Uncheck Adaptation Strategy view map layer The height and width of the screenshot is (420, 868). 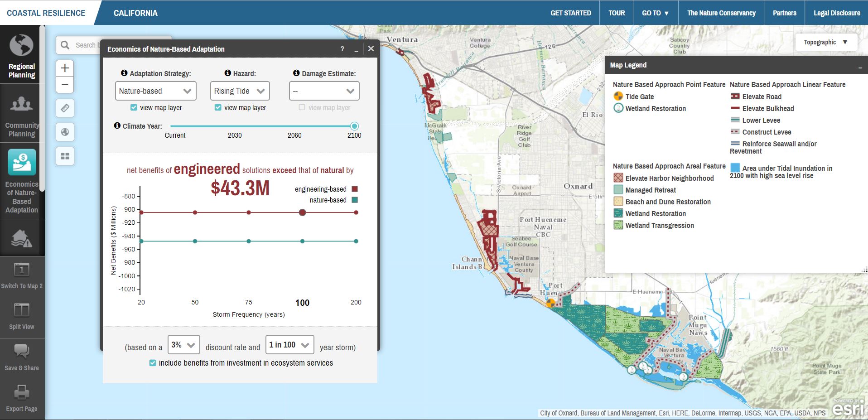[134, 107]
